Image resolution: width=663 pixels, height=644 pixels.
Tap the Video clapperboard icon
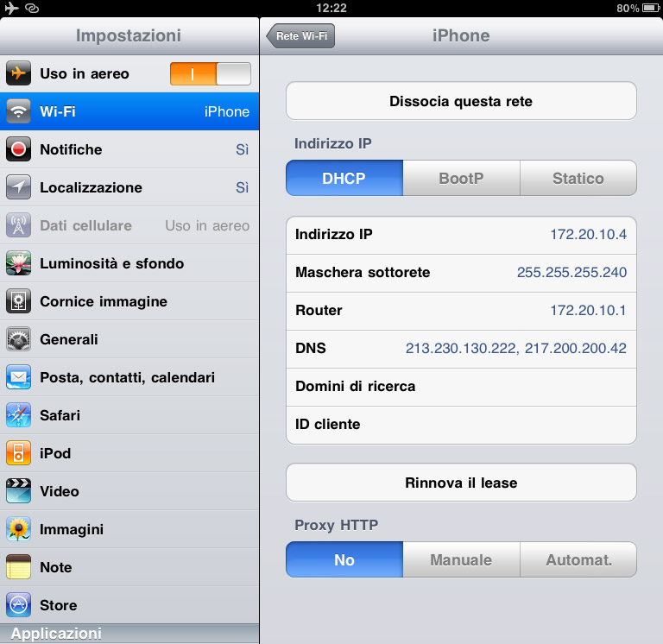pyautogui.click(x=18, y=491)
